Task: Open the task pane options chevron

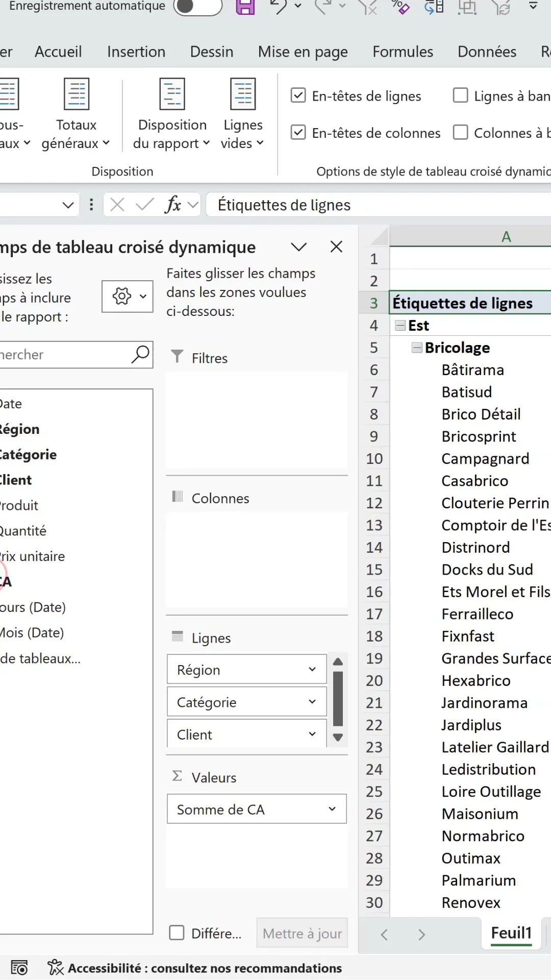Action: (x=299, y=247)
